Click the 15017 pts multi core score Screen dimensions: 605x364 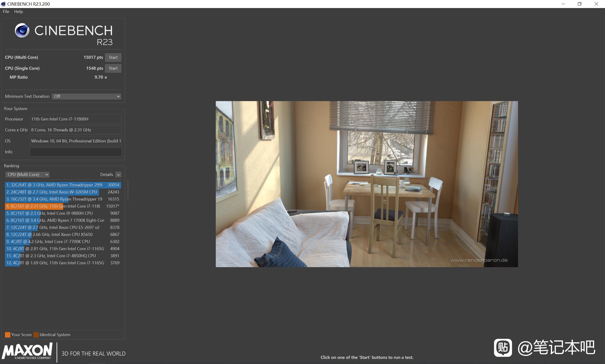[x=93, y=57]
